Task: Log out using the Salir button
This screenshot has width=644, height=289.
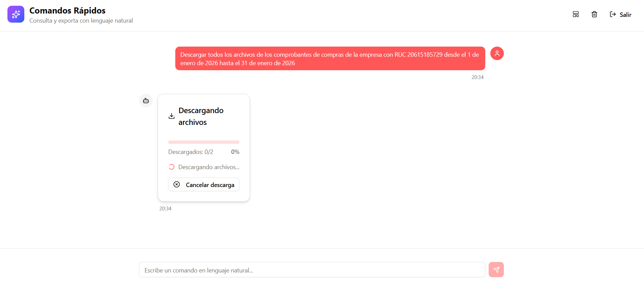Action: point(620,15)
